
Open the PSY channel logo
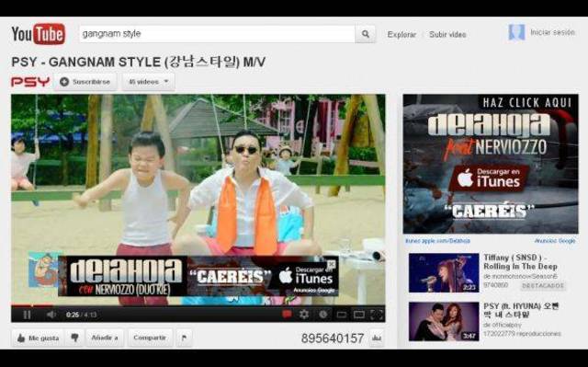coord(30,82)
